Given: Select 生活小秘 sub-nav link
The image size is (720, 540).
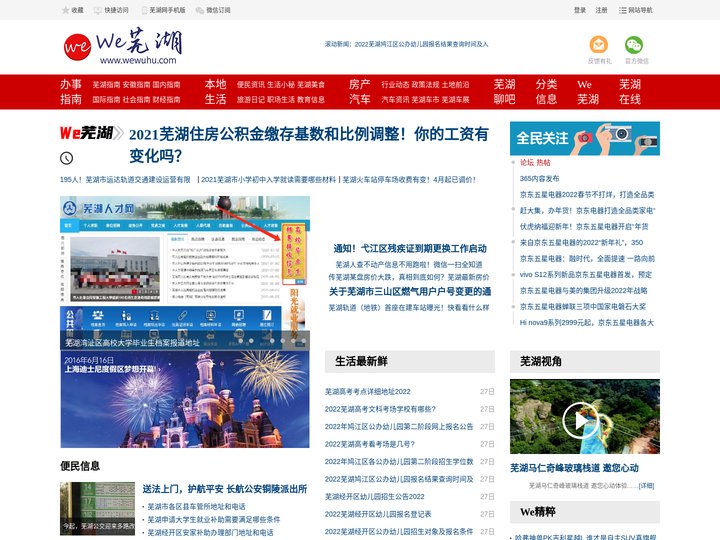Looking at the screenshot, I should click(x=281, y=85).
